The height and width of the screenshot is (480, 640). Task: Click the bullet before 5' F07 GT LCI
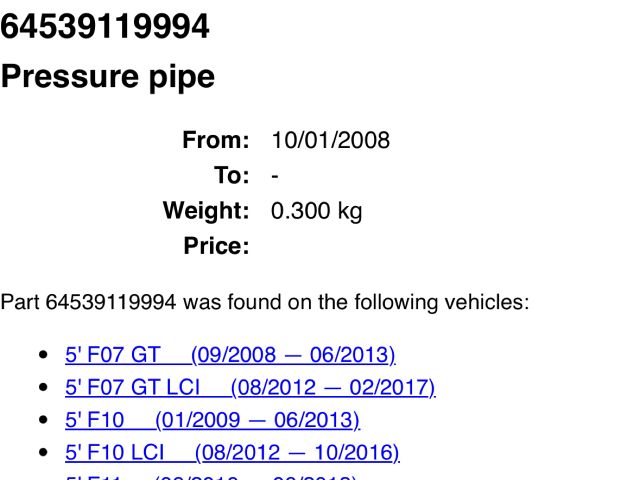point(42,388)
